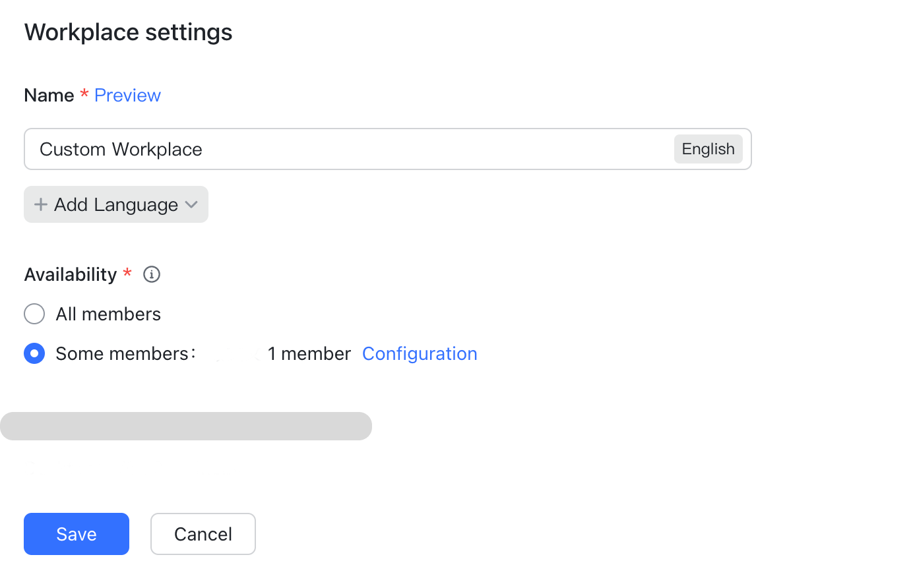This screenshot has width=913, height=588.
Task: Open the Configuration link for members
Action: pyautogui.click(x=420, y=353)
